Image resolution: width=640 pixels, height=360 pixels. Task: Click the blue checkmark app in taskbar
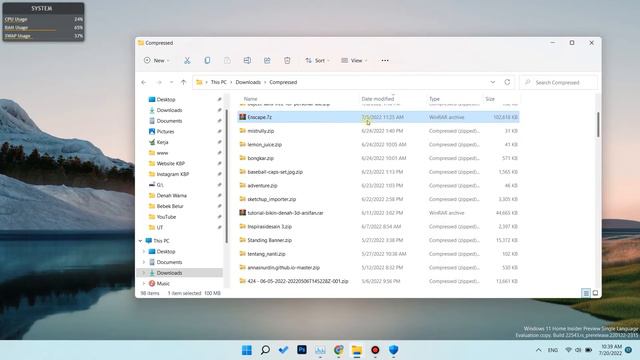(x=283, y=350)
